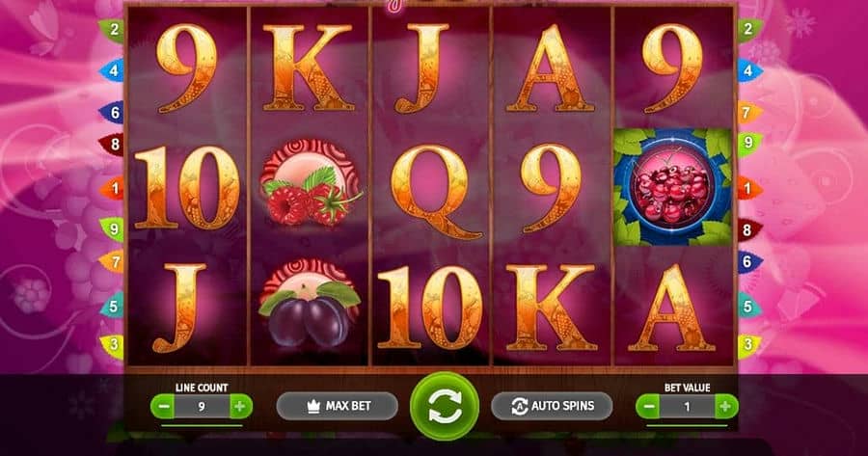Decrease the bet value with minus

point(648,407)
